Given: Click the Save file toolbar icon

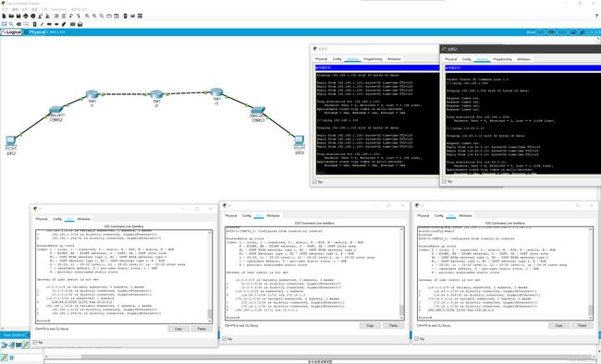Looking at the screenshot, I should pyautogui.click(x=18, y=16).
